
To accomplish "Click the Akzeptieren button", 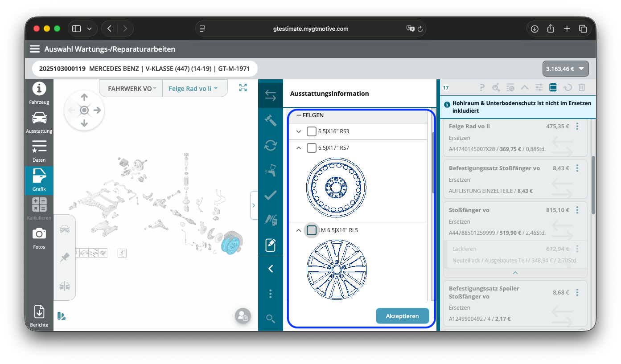I will pos(403,316).
